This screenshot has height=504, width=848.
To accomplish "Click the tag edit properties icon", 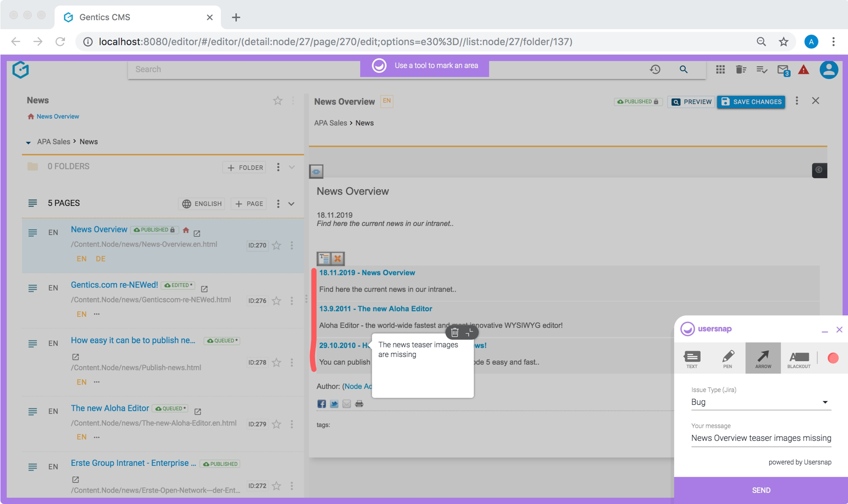I will [324, 258].
